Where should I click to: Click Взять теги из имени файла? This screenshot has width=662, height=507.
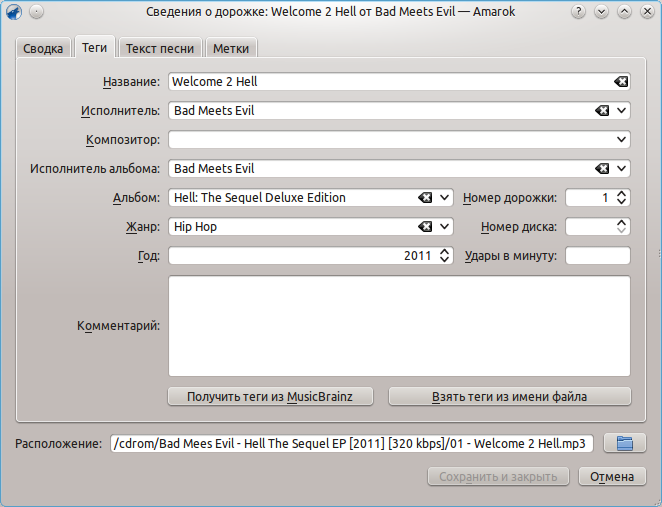click(x=510, y=396)
